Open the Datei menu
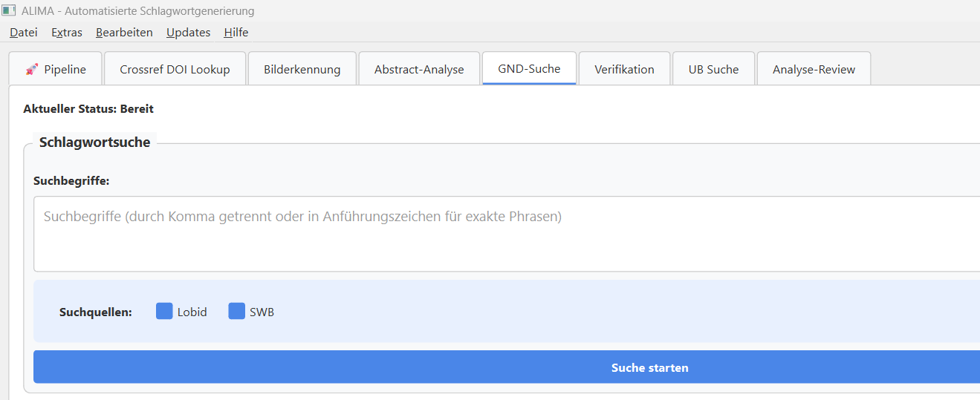 coord(23,33)
